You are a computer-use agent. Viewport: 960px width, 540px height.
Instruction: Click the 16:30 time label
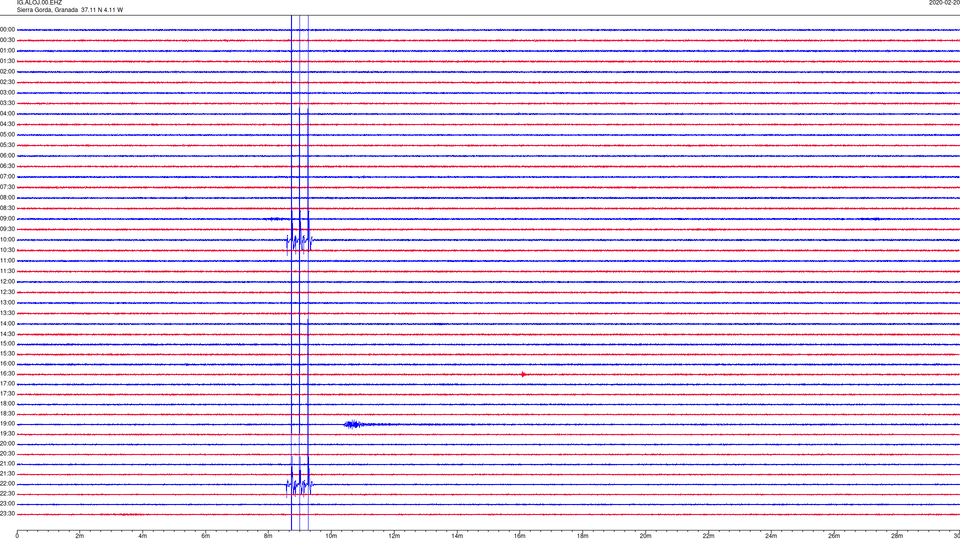pos(7,373)
